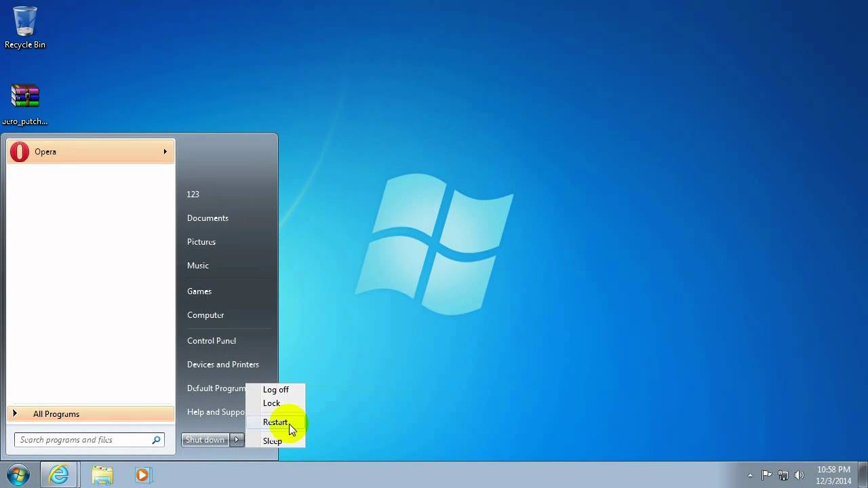Click arrow next to Shut down
The width and height of the screenshot is (868, 488).
pos(237,440)
